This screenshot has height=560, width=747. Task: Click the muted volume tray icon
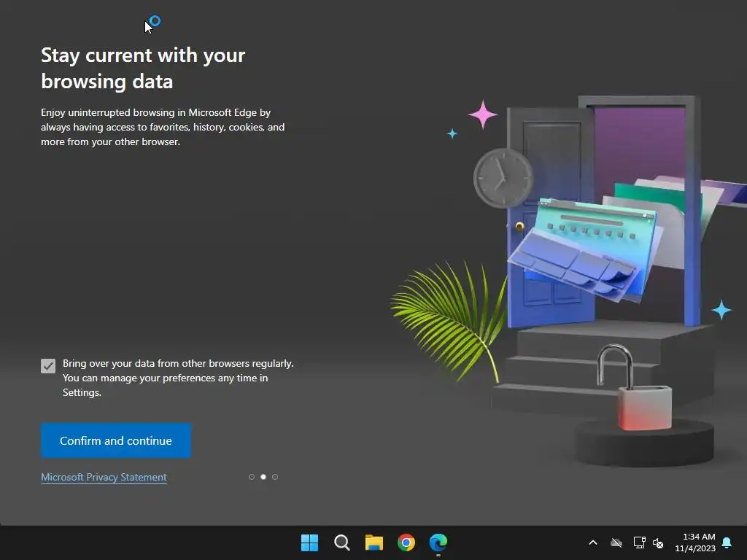point(658,542)
